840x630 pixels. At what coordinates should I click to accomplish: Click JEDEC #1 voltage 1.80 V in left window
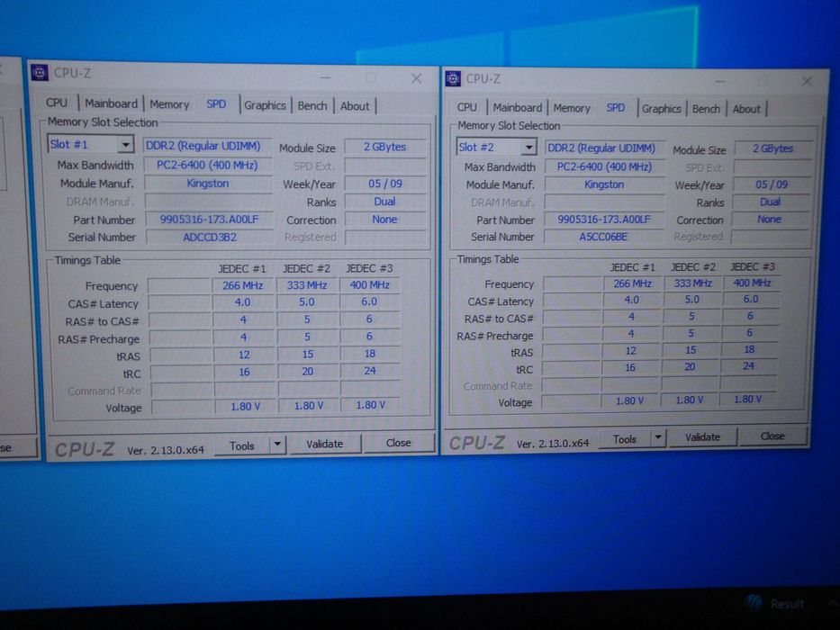(246, 407)
